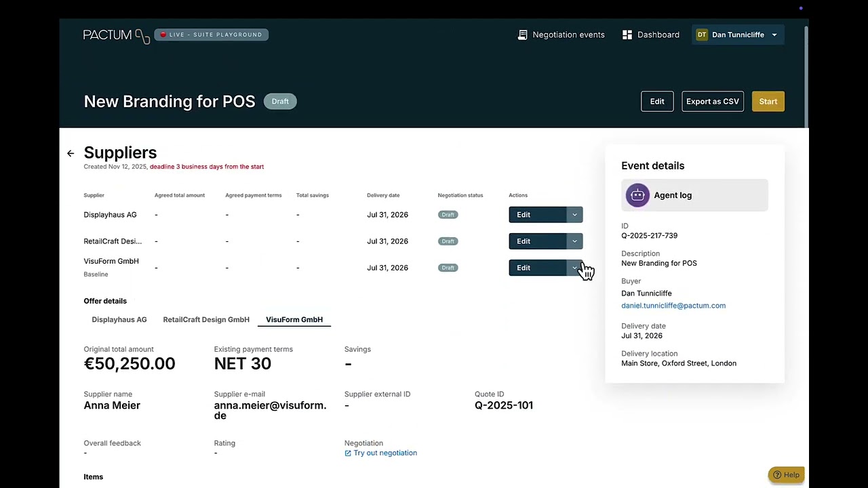Viewport: 868px width, 488px height.
Task: Click the NET 30 payment terms value
Action: coord(243,364)
